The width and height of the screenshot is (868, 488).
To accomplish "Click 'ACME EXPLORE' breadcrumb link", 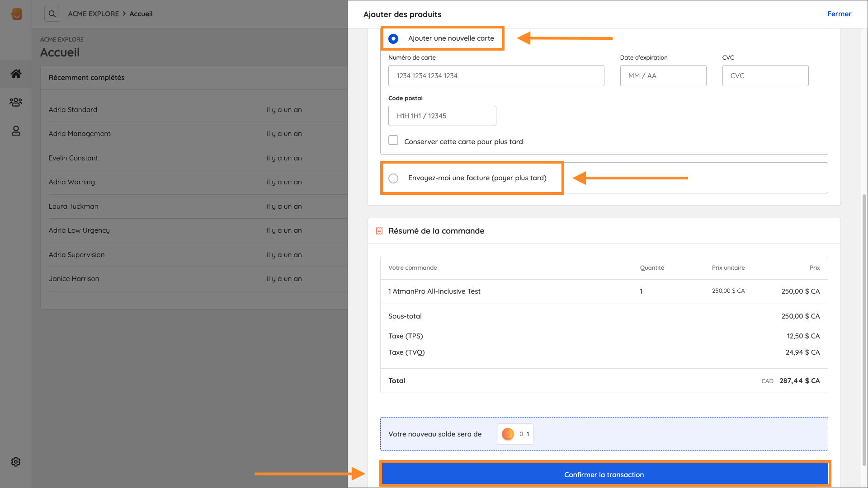I will pyautogui.click(x=93, y=14).
